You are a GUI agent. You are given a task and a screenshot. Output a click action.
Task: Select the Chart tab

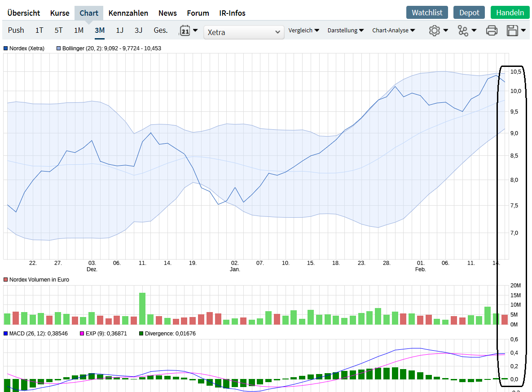pyautogui.click(x=89, y=13)
